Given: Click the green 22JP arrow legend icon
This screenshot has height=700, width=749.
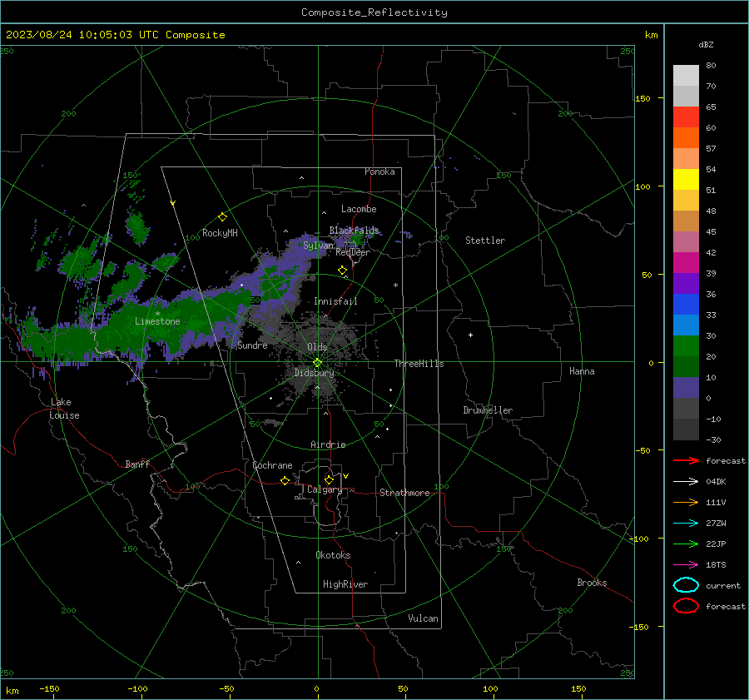Looking at the screenshot, I should (686, 544).
